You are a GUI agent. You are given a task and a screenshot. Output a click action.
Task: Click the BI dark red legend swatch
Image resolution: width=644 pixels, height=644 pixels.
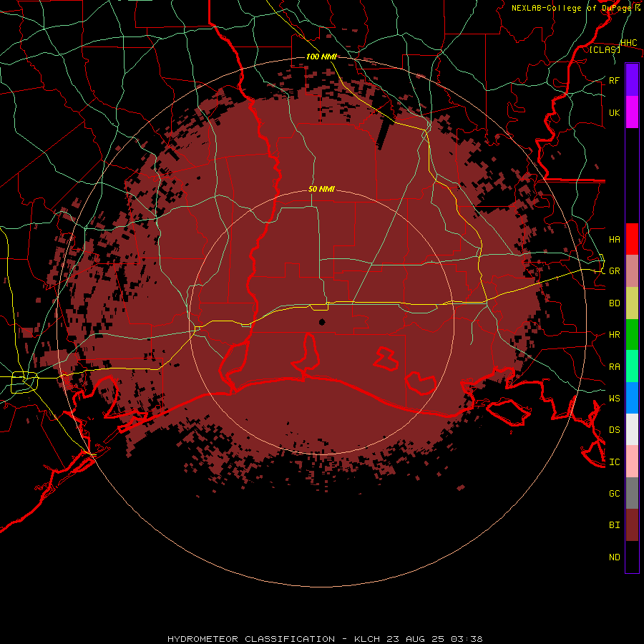coord(632,525)
